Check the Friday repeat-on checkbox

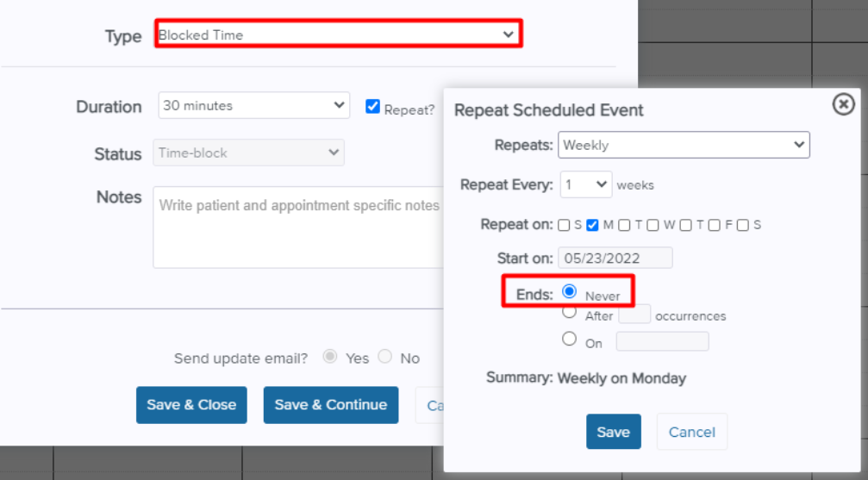tap(714, 225)
